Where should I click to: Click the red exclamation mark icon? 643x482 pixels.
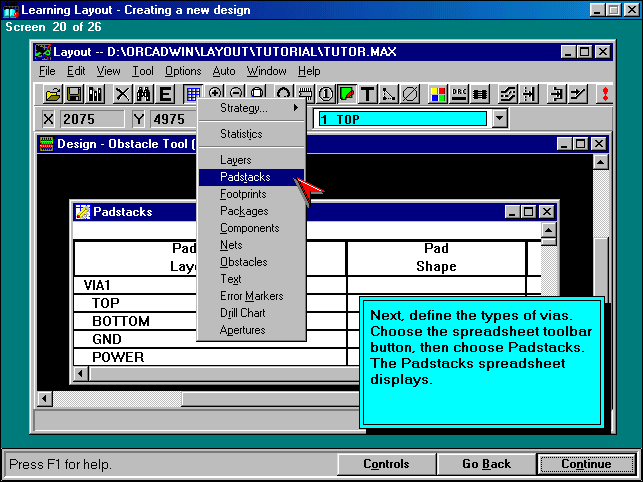[605, 94]
